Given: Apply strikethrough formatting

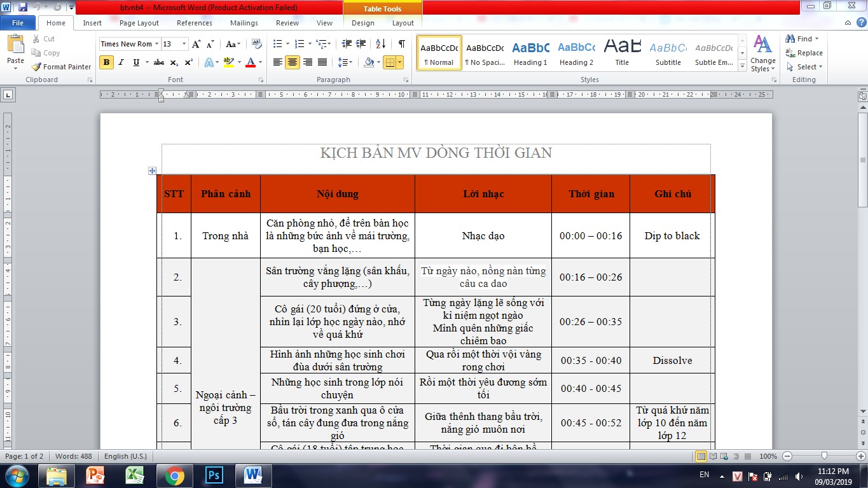Looking at the screenshot, I should pyautogui.click(x=159, y=62).
